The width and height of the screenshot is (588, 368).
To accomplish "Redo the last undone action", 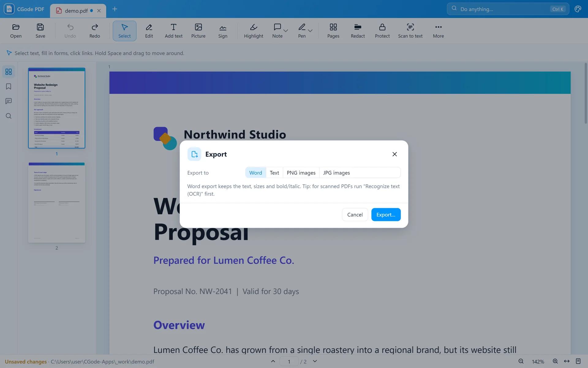I will 95,31.
